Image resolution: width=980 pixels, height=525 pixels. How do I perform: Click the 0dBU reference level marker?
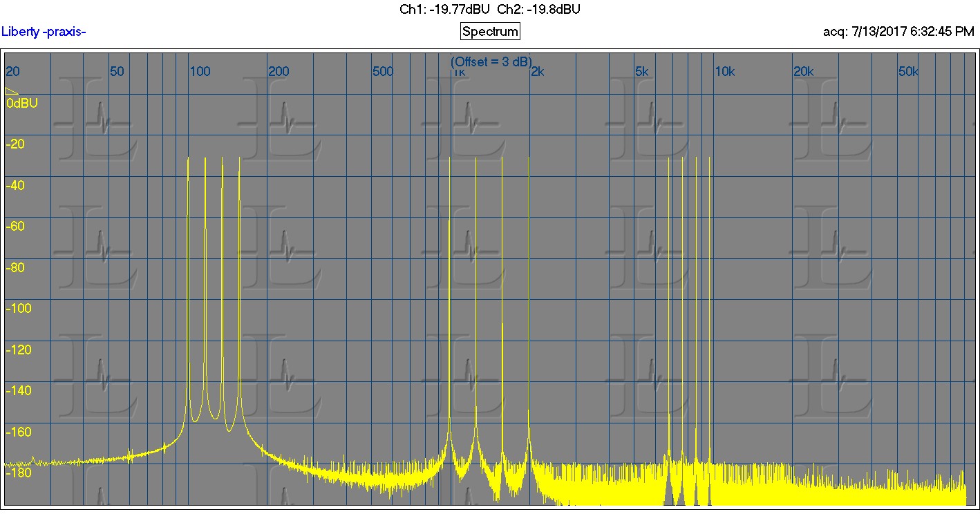[21, 103]
